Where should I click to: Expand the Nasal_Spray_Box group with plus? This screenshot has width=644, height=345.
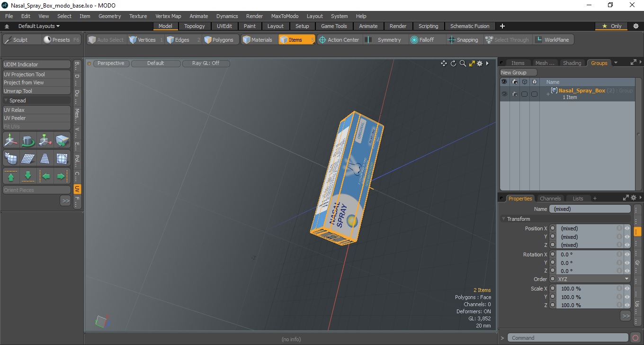[x=548, y=94]
